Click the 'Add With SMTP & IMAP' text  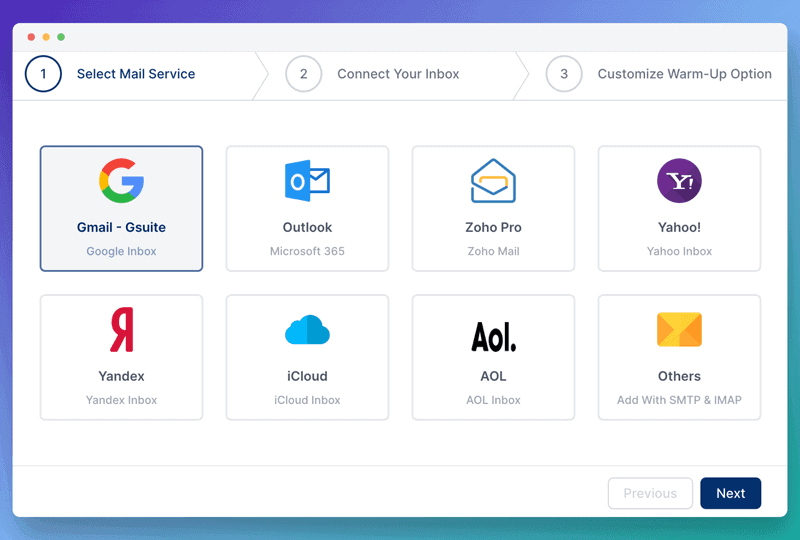679,400
